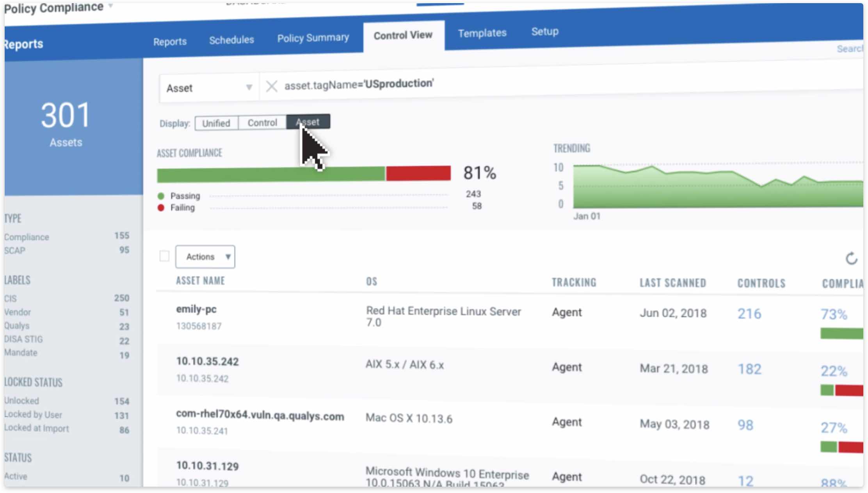Tick the select-all checkbox beside Actions
This screenshot has width=868, height=493.
[x=165, y=256]
